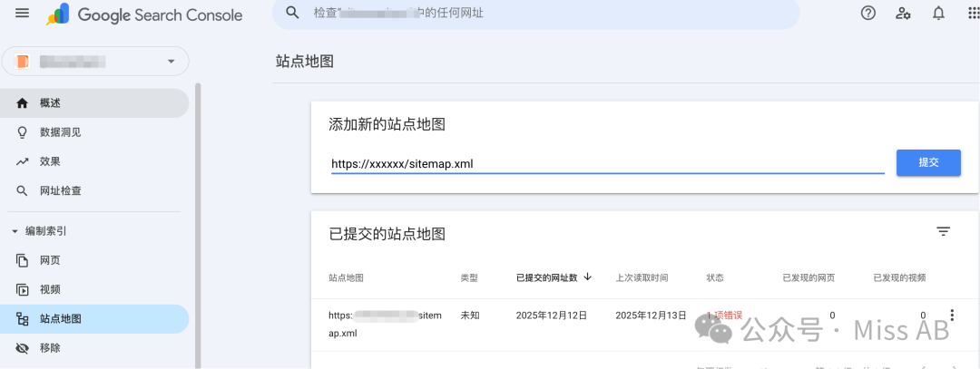Screen dimensions: 980x369
Task: Open 视频 indexing report
Action: point(50,289)
